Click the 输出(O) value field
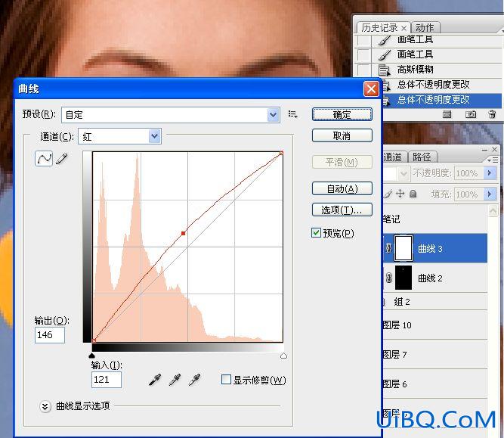This screenshot has width=504, height=438. 50,335
